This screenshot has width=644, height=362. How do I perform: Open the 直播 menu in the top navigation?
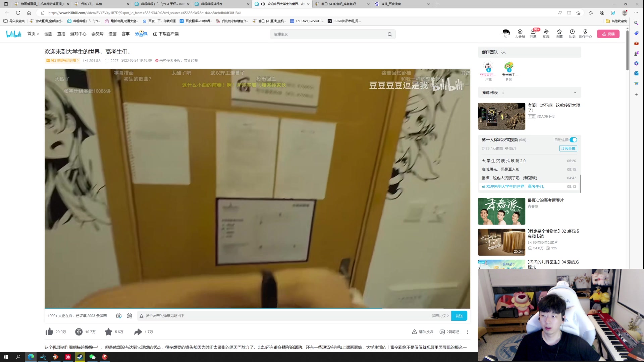point(61,34)
